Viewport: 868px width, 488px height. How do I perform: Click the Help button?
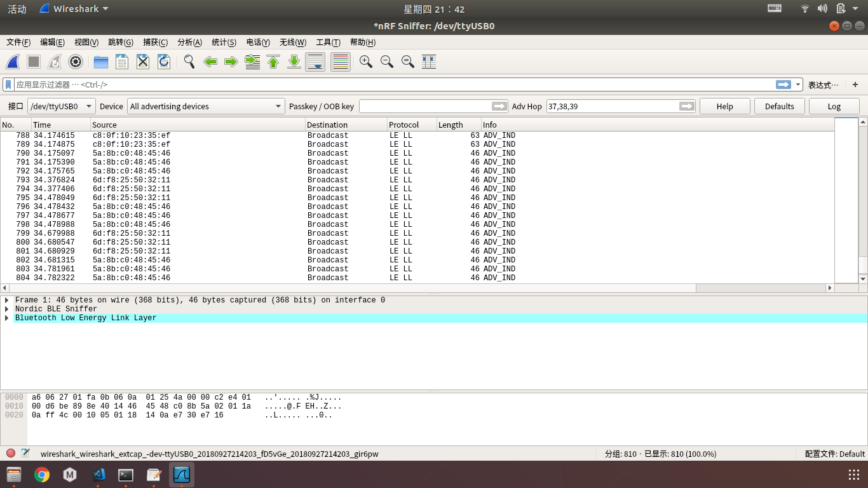click(x=725, y=106)
